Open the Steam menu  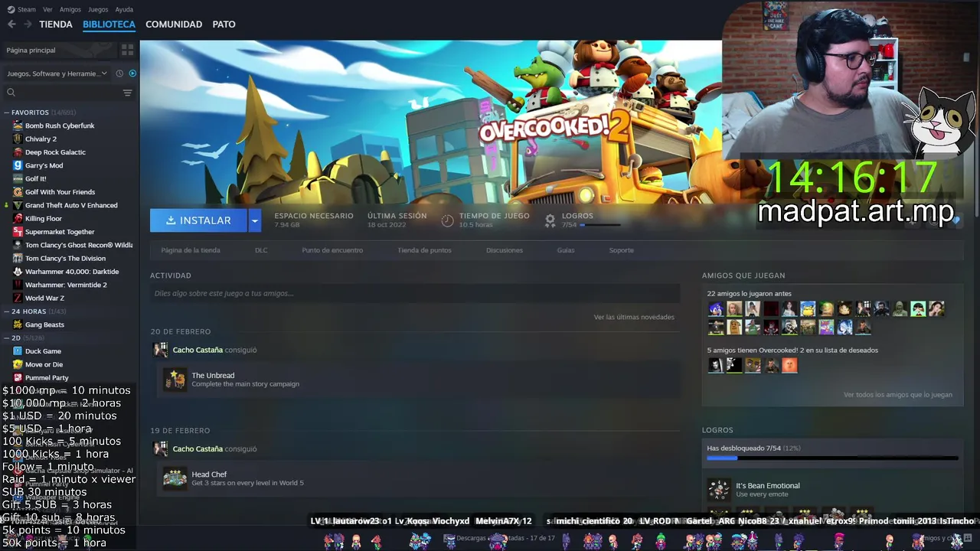pyautogui.click(x=22, y=9)
